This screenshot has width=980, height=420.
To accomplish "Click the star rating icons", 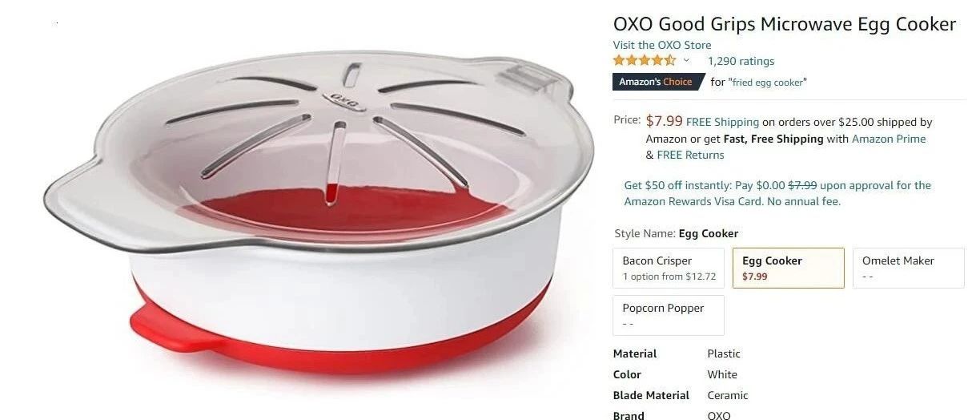I will (645, 61).
